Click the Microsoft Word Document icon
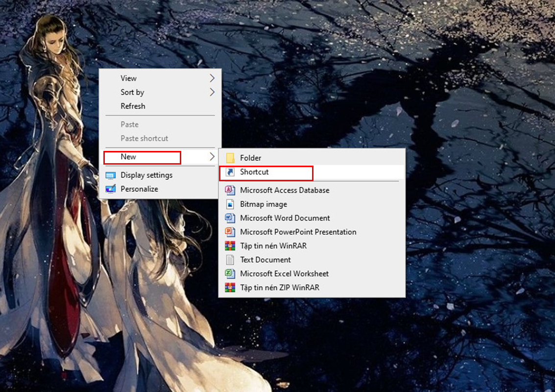The image size is (555, 392). (x=230, y=218)
